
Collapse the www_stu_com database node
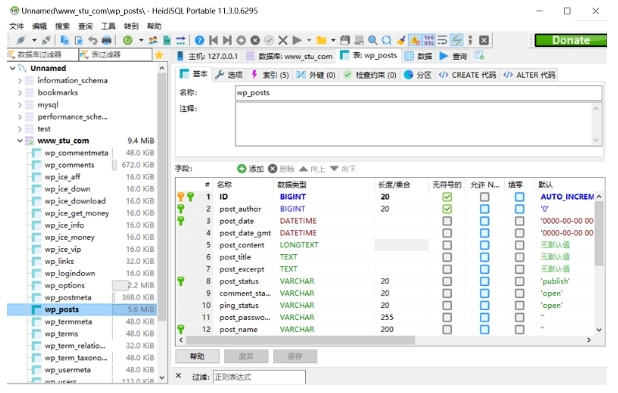20,141
